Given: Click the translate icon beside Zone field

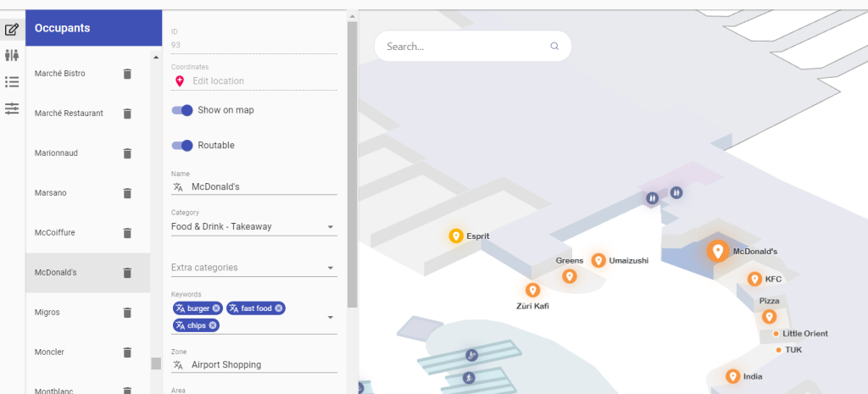Looking at the screenshot, I should [x=178, y=365].
